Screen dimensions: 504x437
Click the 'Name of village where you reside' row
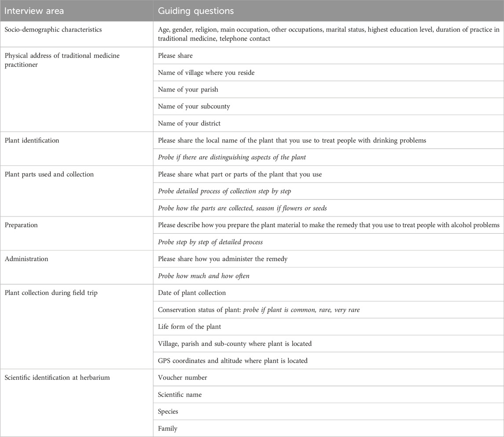tap(328, 73)
